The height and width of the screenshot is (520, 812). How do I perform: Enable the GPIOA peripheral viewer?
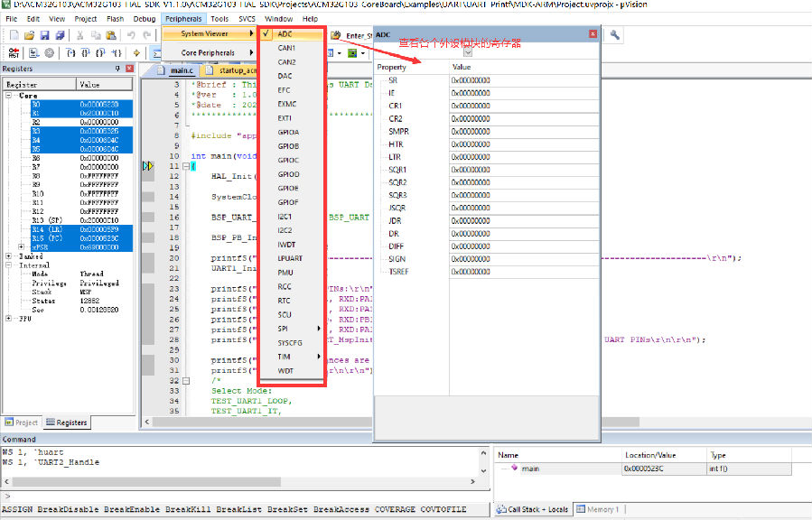(288, 132)
